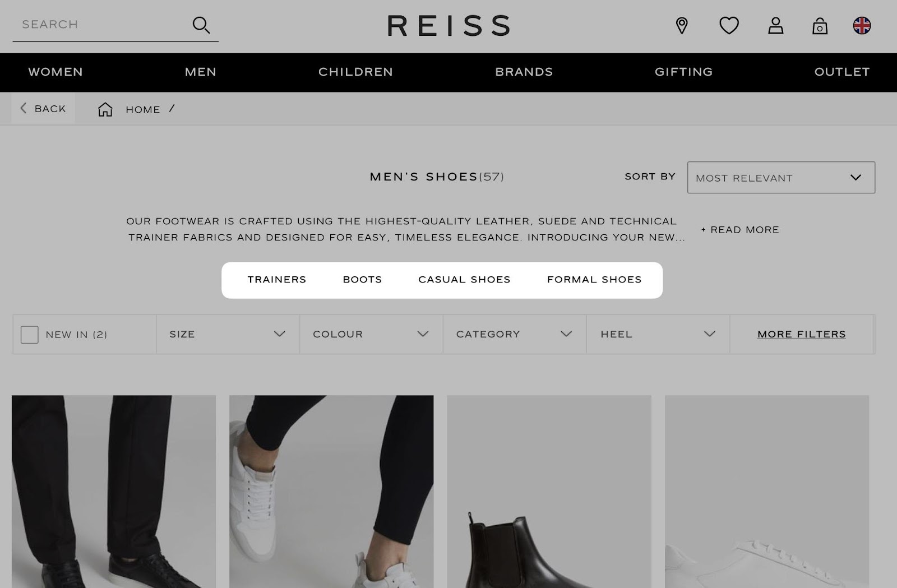
Task: Open the store locator pin icon
Action: (682, 25)
